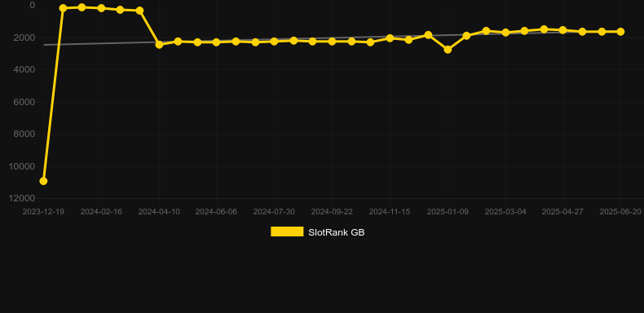644x313 pixels.
Task: Click the 2025-06-20 x-axis date label
Action: tap(620, 212)
